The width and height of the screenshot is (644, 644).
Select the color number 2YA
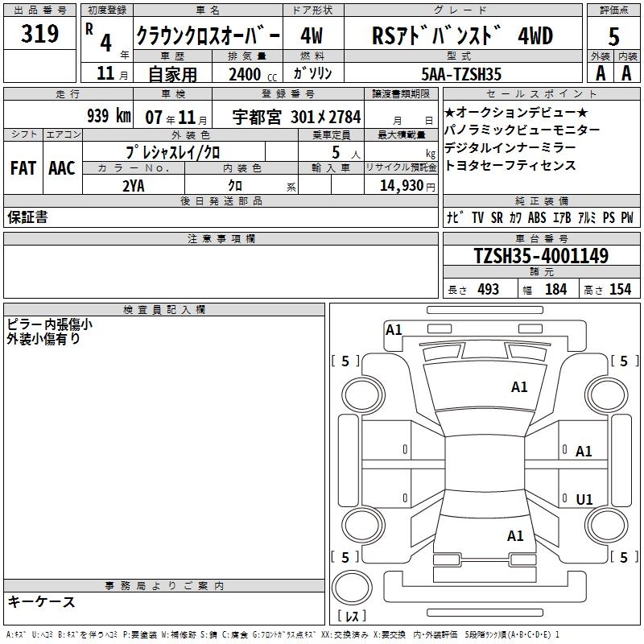(x=134, y=186)
